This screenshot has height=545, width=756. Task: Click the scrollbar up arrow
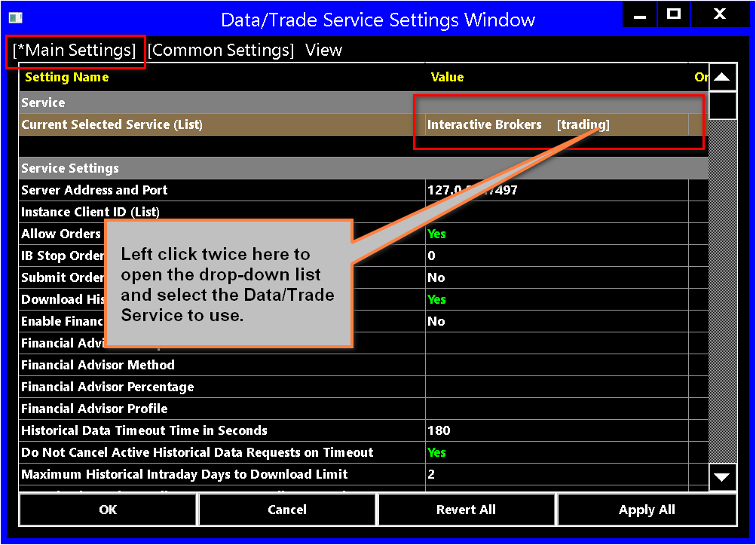(x=722, y=77)
